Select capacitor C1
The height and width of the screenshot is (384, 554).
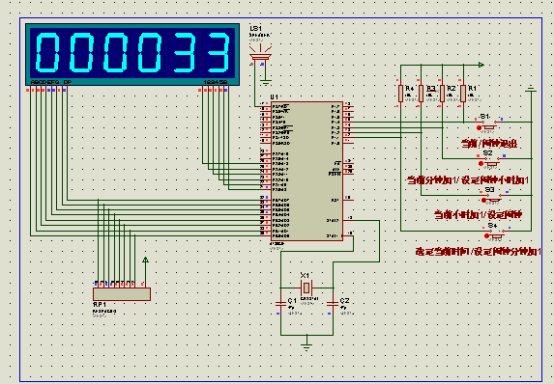[281, 303]
